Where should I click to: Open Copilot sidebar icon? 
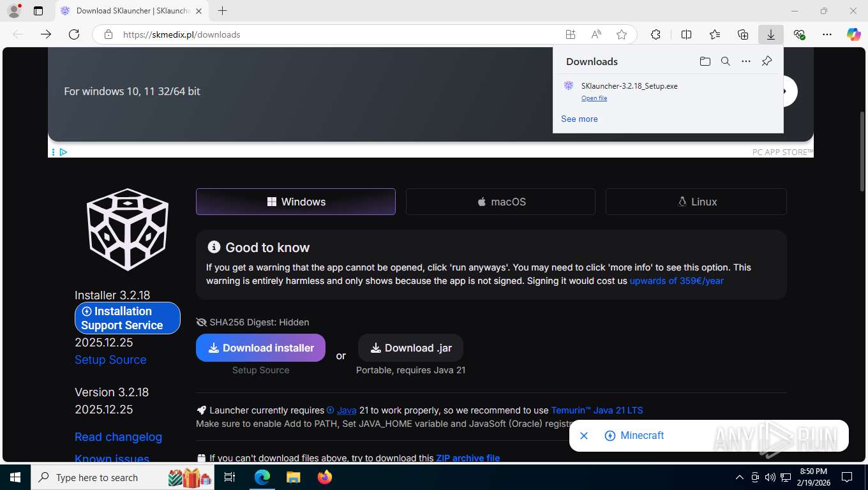point(854,34)
